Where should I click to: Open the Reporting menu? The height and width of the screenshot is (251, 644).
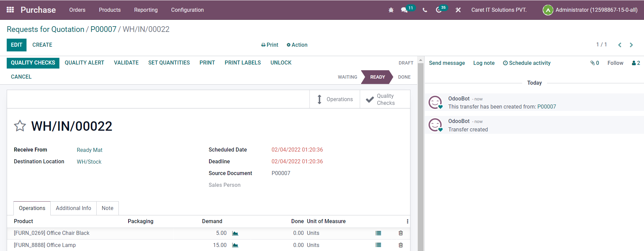tap(146, 10)
